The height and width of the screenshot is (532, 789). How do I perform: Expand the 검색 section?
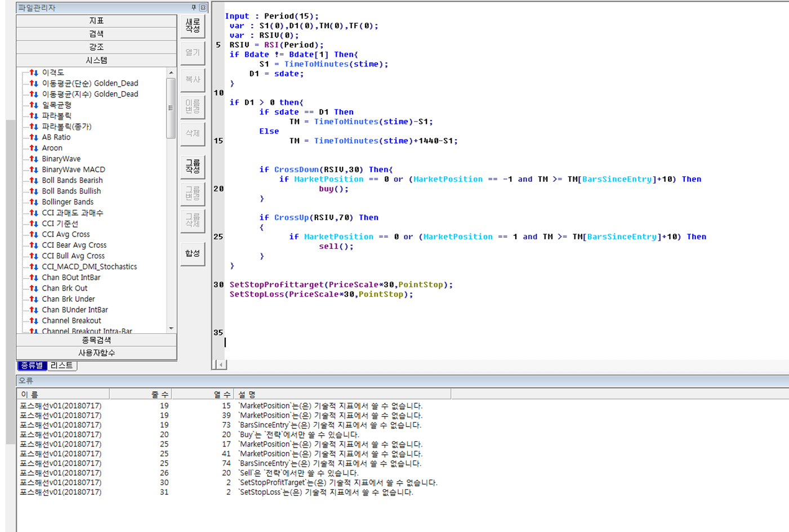click(96, 34)
